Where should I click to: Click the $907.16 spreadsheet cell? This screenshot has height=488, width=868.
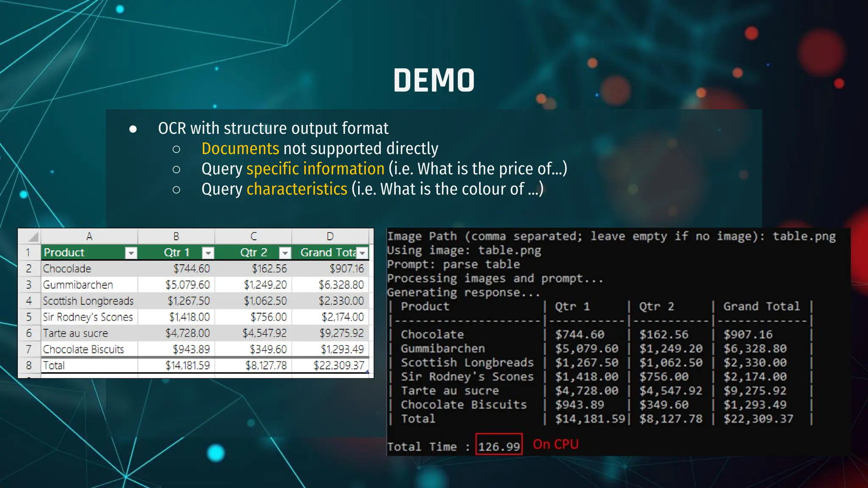[330, 269]
